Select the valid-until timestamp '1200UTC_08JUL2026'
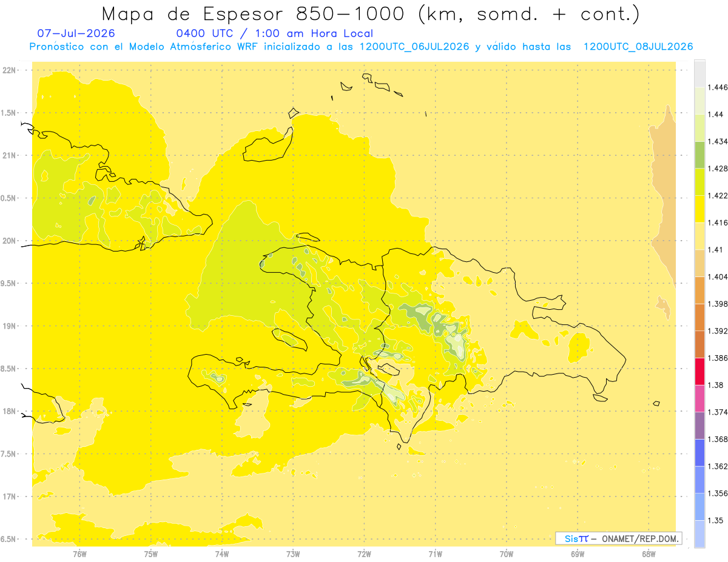Screen dimensions: 728x562 point(638,47)
